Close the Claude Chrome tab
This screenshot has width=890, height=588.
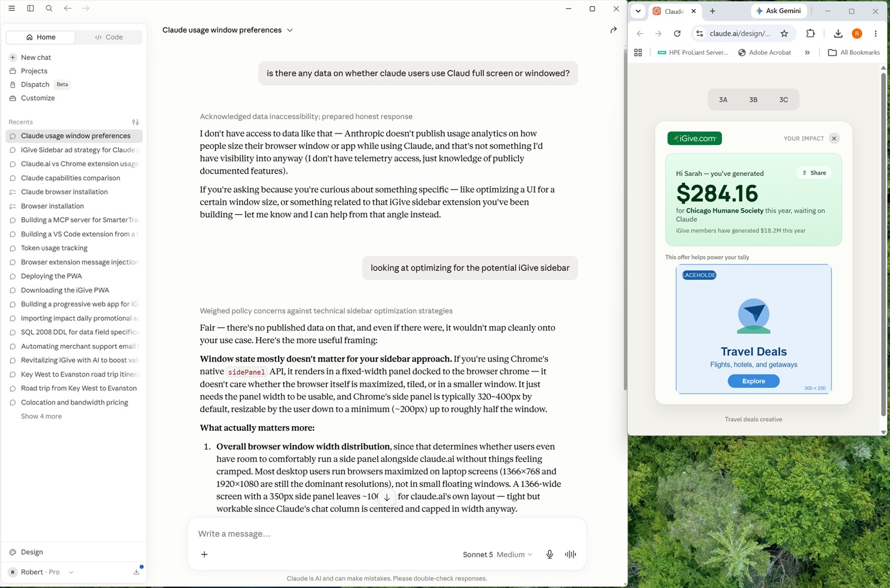[x=694, y=11]
